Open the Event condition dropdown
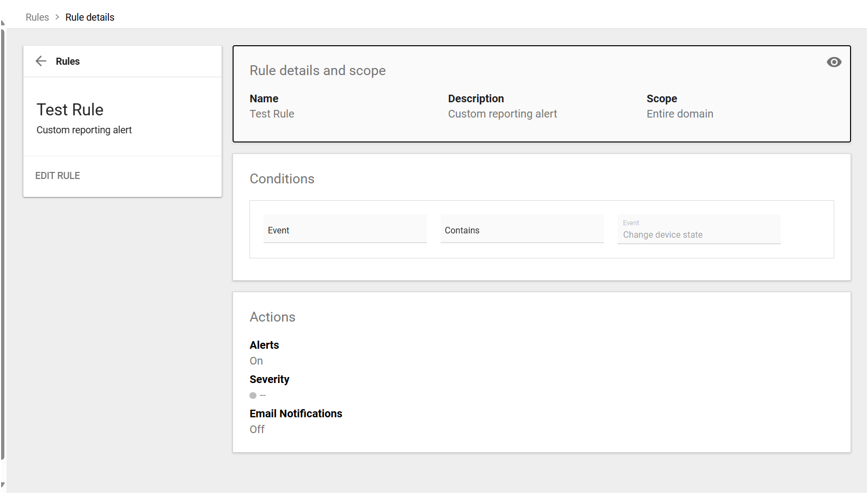Screen dimensions: 868x494 point(345,230)
